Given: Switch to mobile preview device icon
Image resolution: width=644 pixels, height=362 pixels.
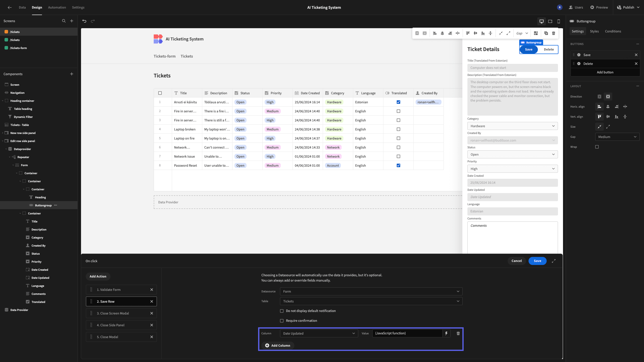Looking at the screenshot, I should point(559,21).
